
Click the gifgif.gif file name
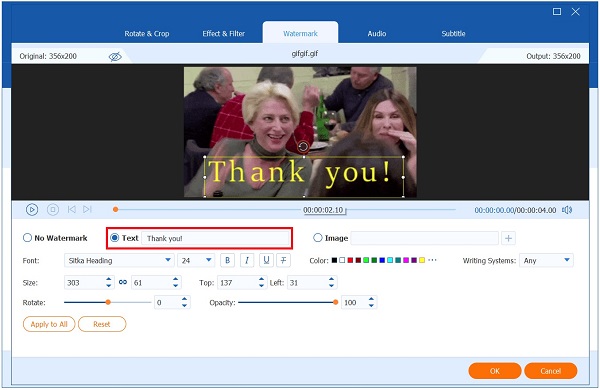tap(305, 54)
